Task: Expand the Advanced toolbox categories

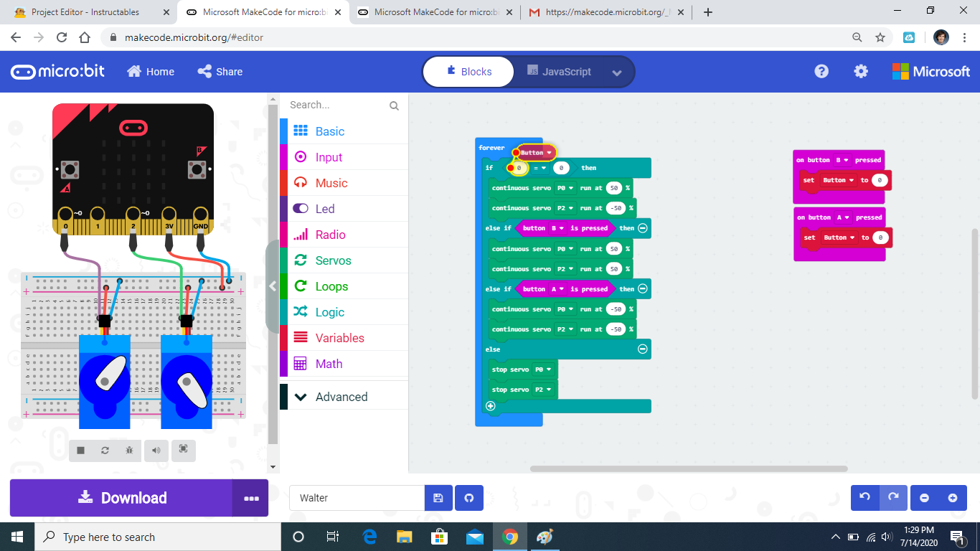Action: [344, 397]
